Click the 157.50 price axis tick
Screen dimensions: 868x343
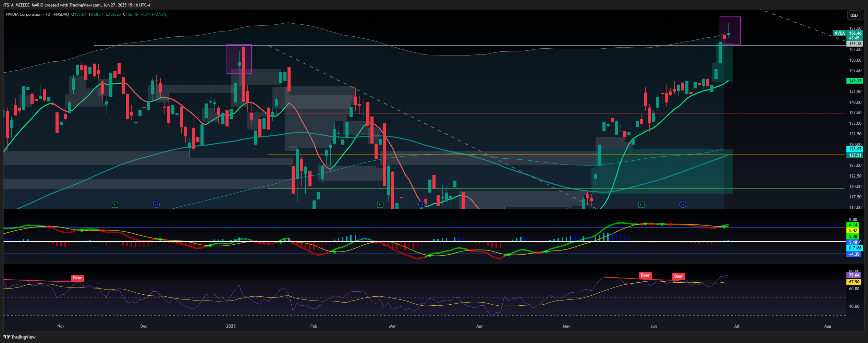[x=855, y=28]
